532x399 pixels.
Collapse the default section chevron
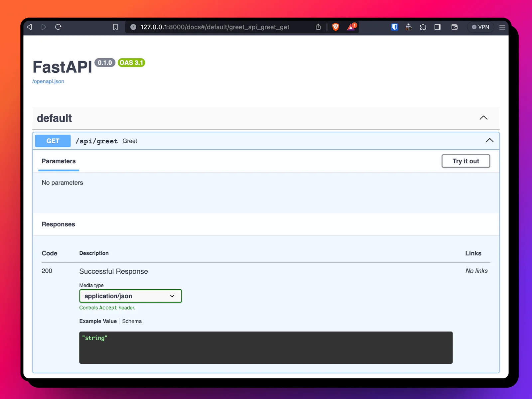tap(483, 118)
